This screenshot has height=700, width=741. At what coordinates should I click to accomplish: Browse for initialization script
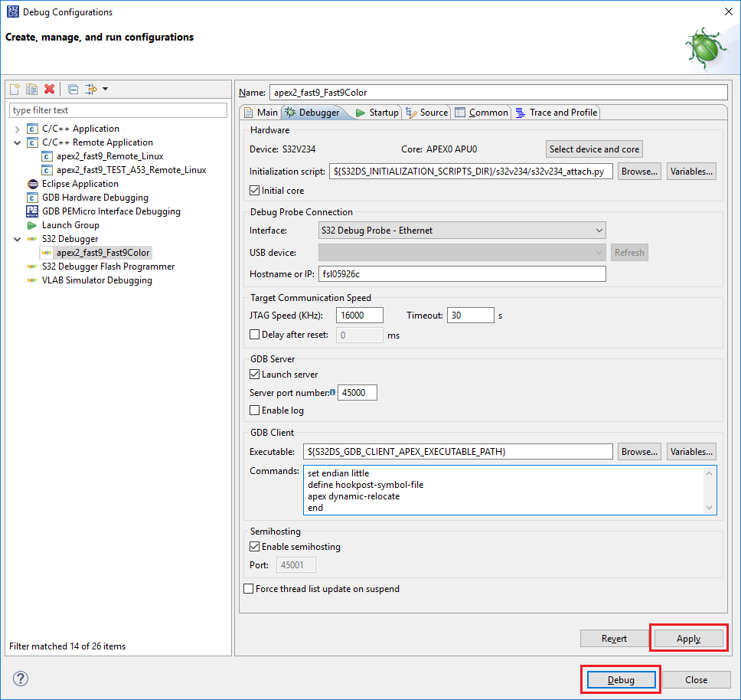click(639, 172)
